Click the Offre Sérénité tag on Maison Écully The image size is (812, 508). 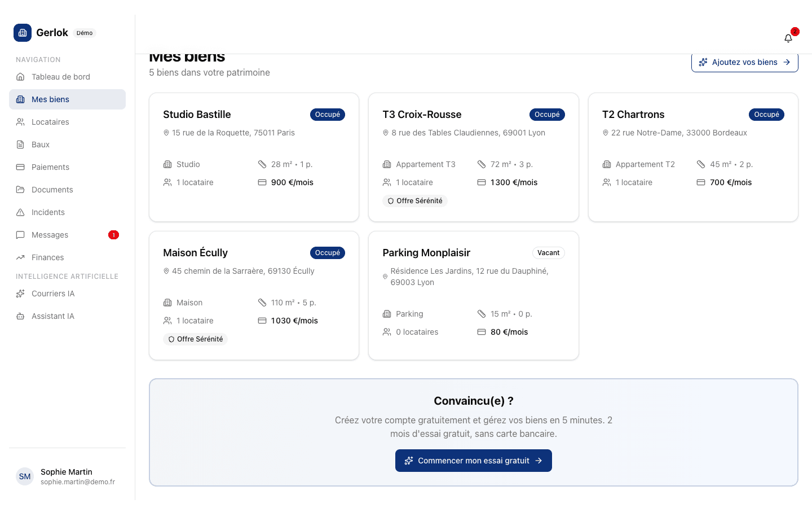click(x=195, y=339)
